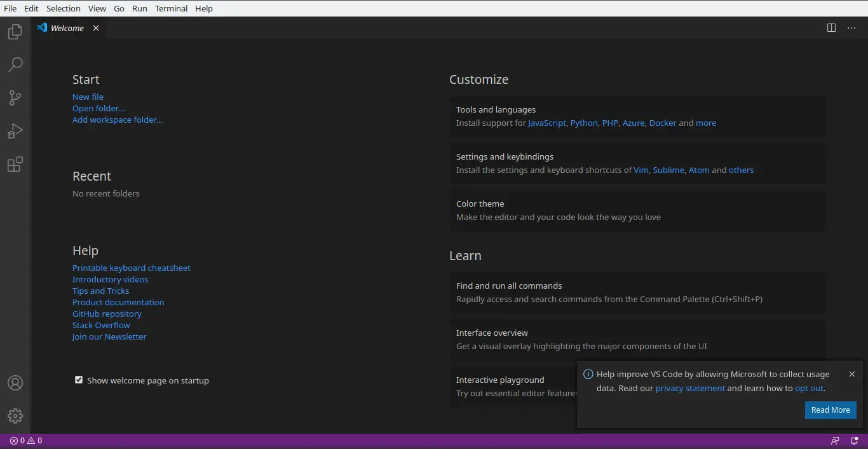
Task: Open Tips and Tricks link
Action: point(100,291)
